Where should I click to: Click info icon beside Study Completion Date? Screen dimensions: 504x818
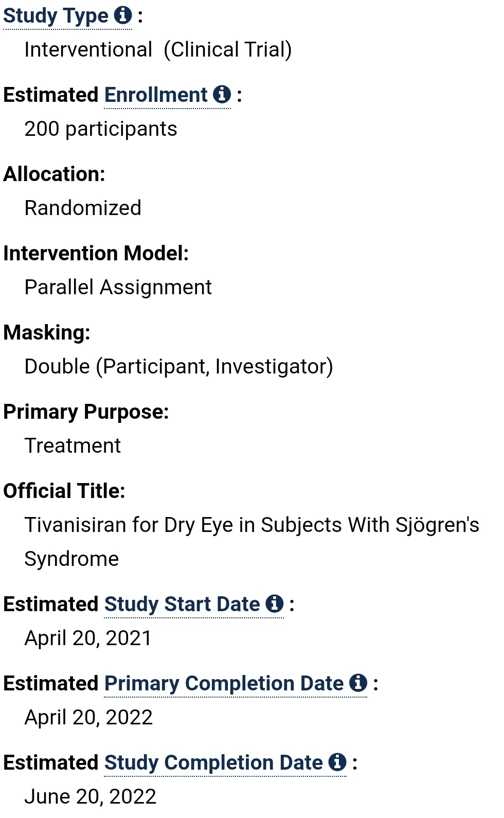(x=337, y=762)
